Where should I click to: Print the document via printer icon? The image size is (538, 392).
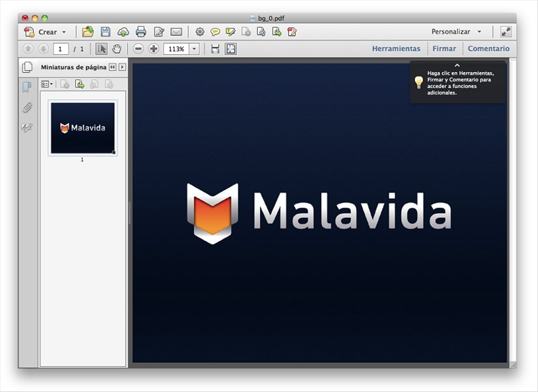[141, 32]
